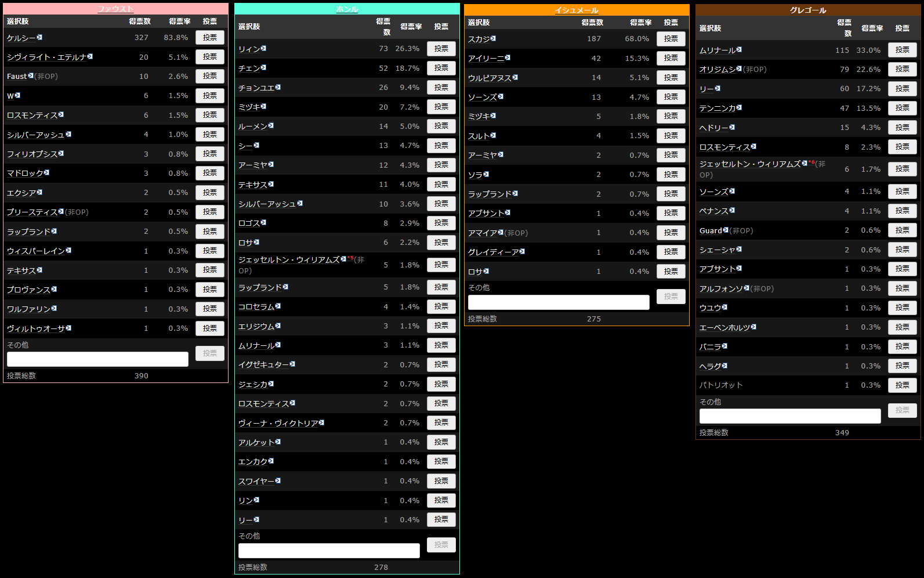Focus the その他 text field in ホルン poll
The height and width of the screenshot is (578, 924).
329,551
